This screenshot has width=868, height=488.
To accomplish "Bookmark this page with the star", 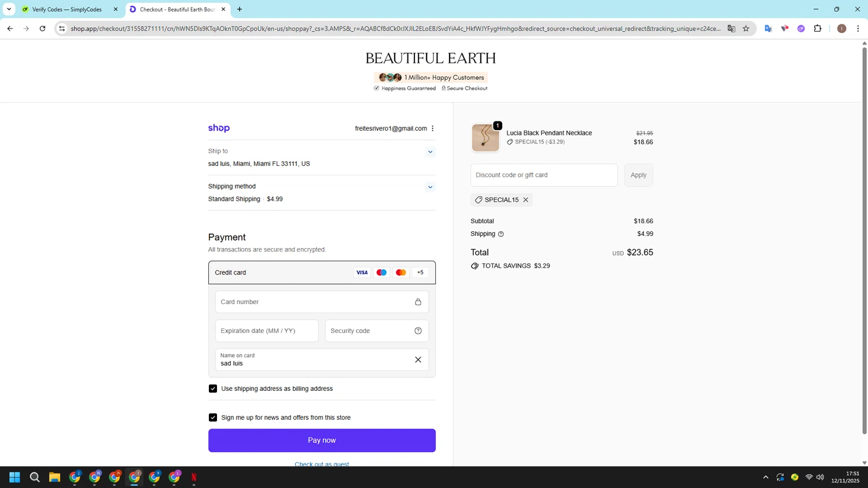I will [746, 28].
